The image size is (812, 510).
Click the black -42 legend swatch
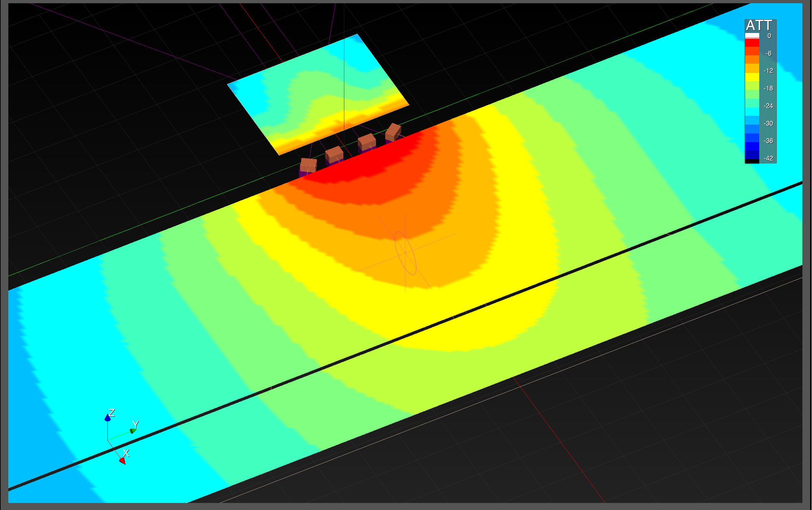pos(752,161)
